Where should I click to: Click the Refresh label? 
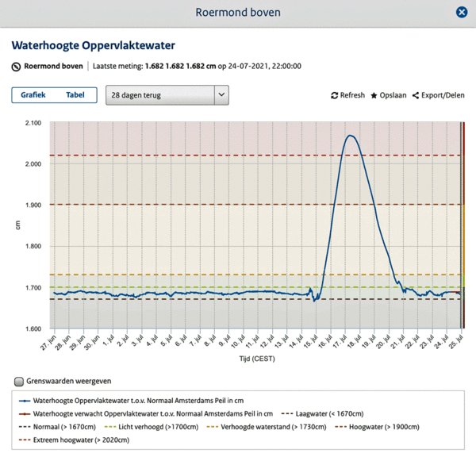[x=352, y=95]
